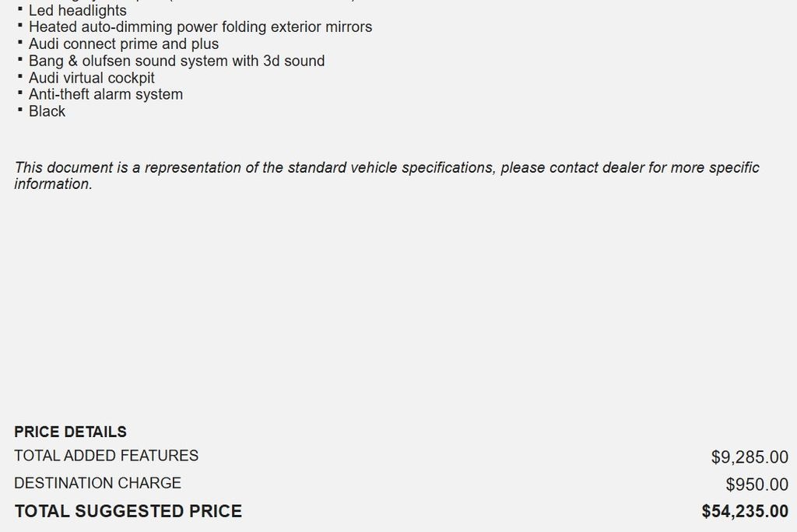
Task: Click the "PRICE DETAILS" heading
Action: click(70, 432)
